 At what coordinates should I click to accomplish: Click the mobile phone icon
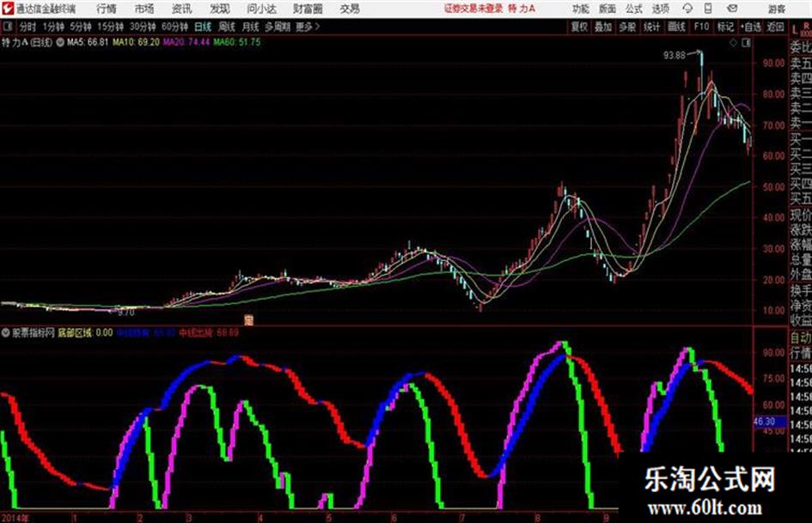(708, 9)
